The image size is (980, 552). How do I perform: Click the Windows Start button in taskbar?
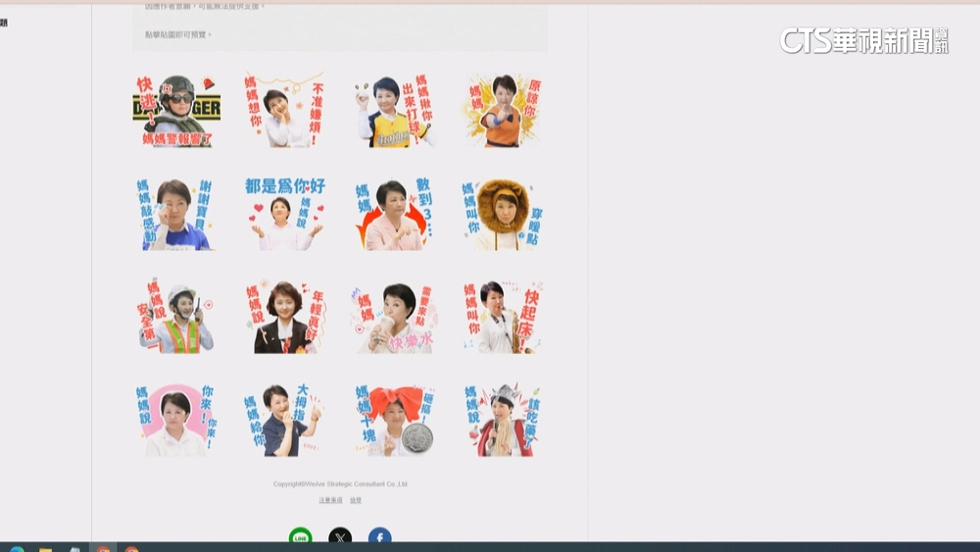pyautogui.click(x=17, y=549)
